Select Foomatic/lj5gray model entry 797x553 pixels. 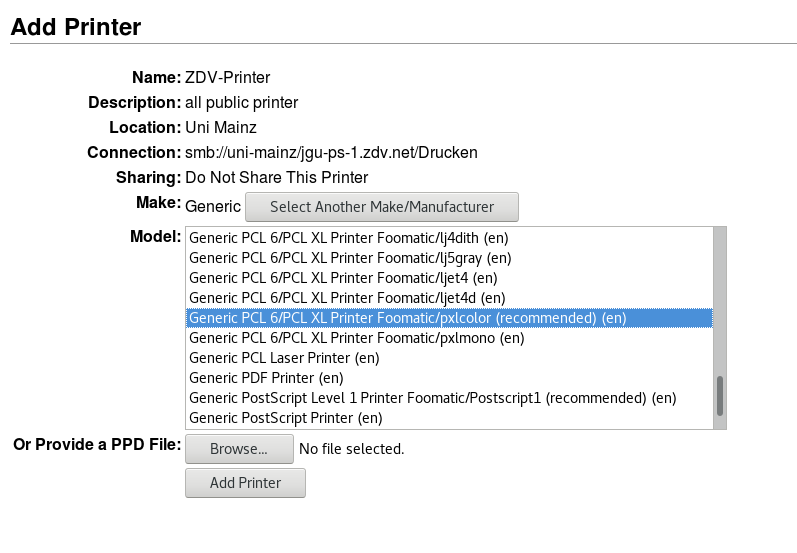449,258
